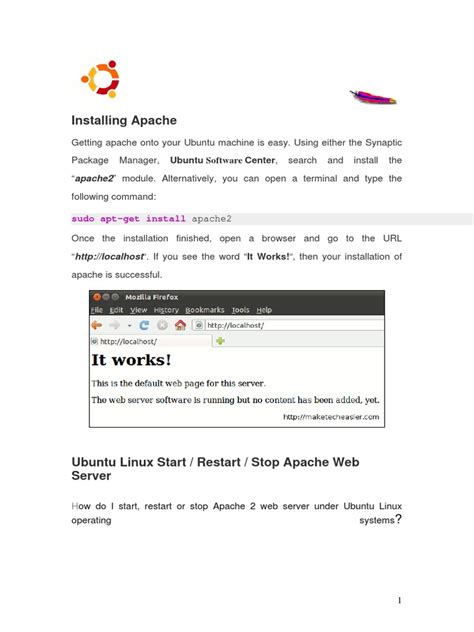Click the 'sudo apt-get install apache2' command
Screen dimensions: 474x632
pos(152,219)
